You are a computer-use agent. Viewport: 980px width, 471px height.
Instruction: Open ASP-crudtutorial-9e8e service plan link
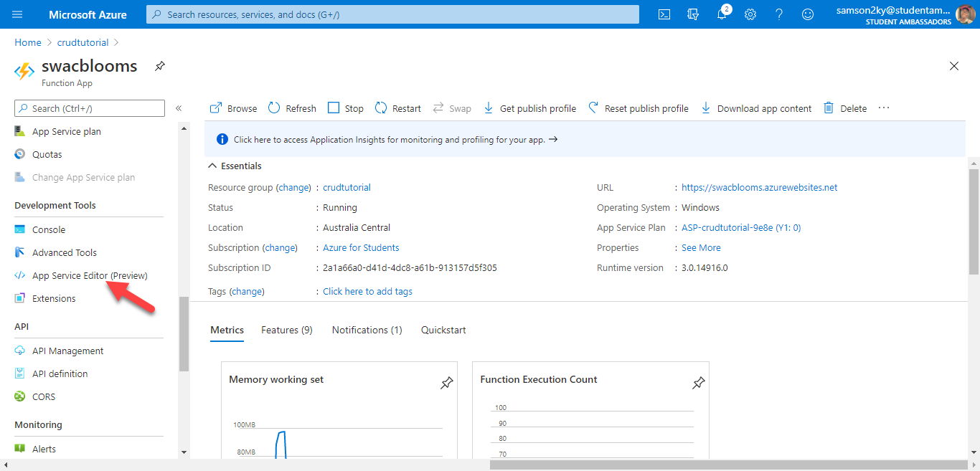741,227
